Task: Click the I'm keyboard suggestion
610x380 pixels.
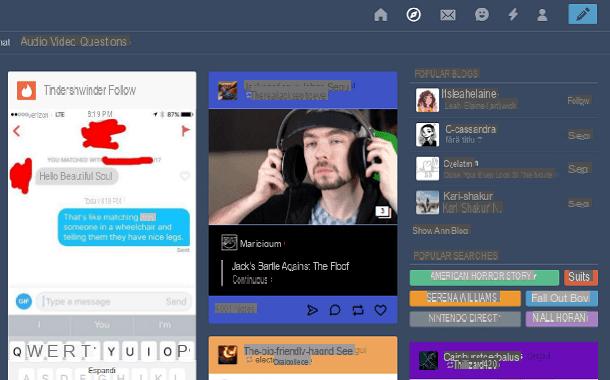Action: (165, 324)
